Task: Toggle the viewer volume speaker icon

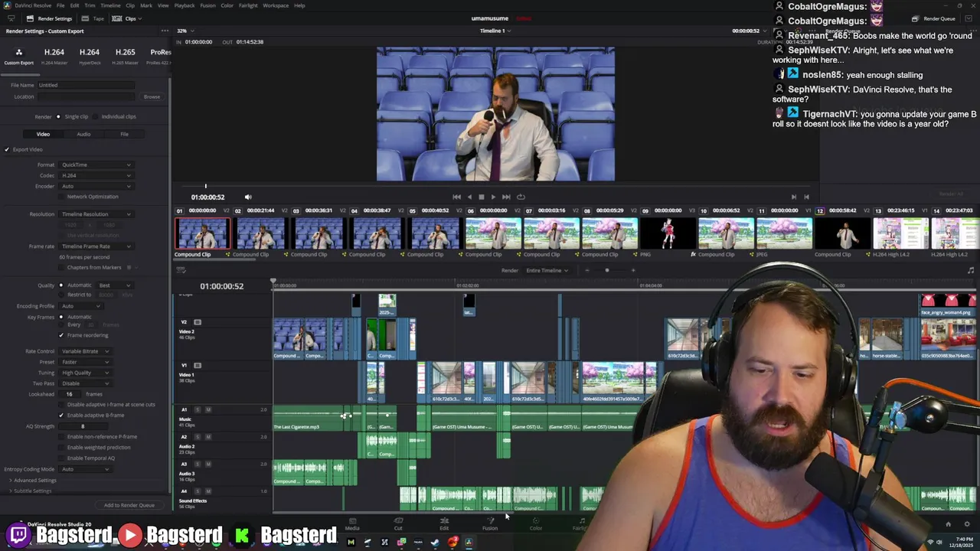Action: [x=247, y=197]
